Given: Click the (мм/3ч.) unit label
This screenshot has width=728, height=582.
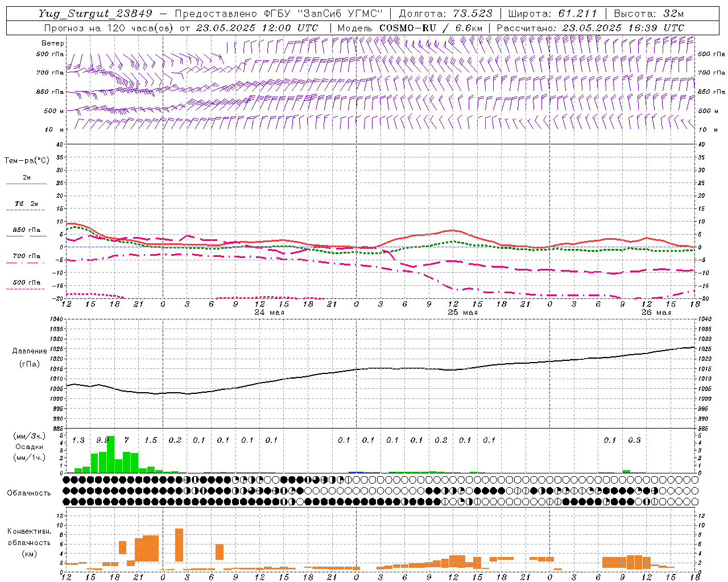Looking at the screenshot, I should click(x=30, y=436).
